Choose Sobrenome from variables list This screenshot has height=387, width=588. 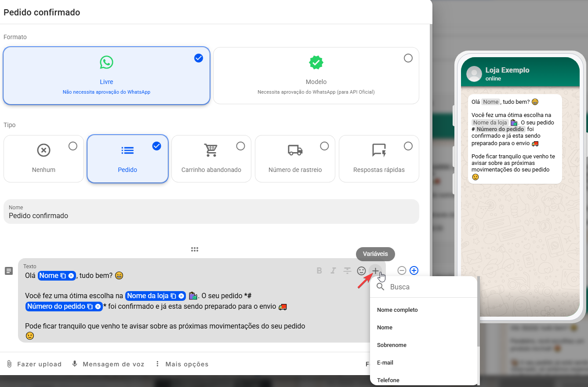424,345
